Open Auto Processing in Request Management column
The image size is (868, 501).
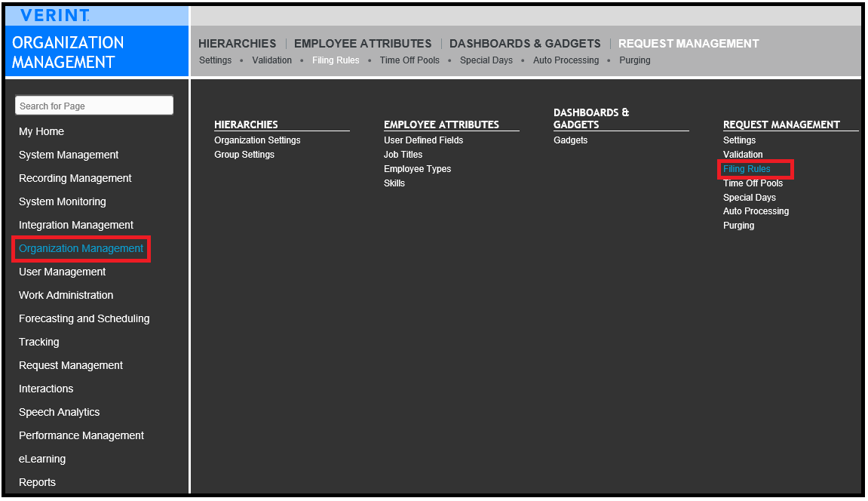756,211
